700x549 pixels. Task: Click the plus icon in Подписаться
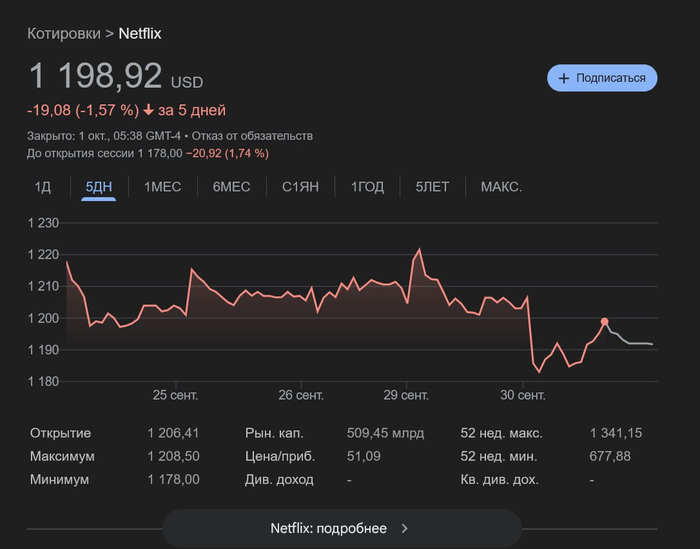click(564, 77)
